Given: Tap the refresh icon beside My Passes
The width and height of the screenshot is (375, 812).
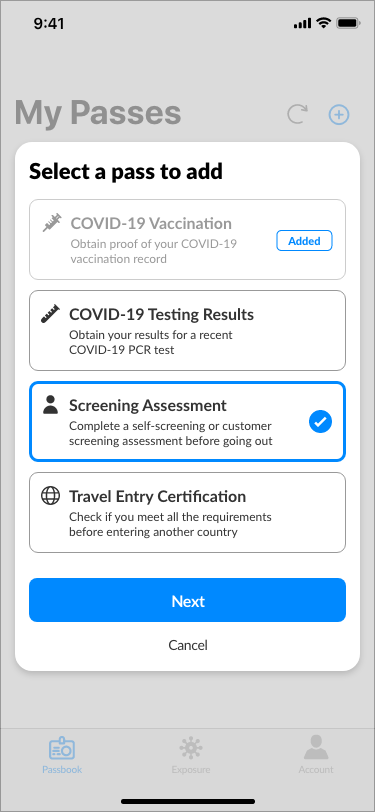Looking at the screenshot, I should pos(297,114).
